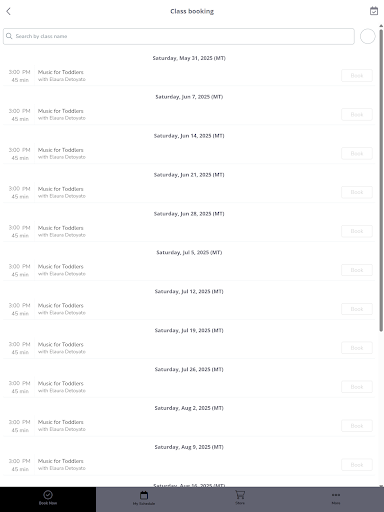Select the Jun 28 class row title

(61, 228)
